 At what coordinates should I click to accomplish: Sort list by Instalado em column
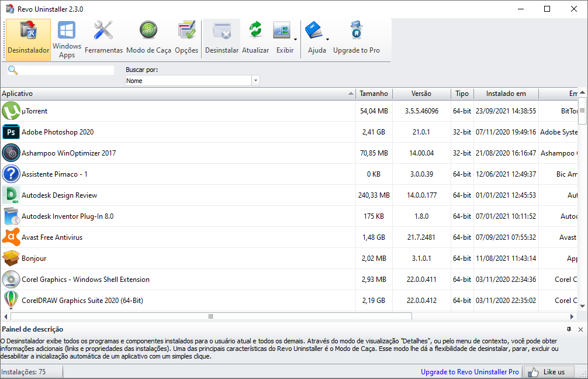506,94
